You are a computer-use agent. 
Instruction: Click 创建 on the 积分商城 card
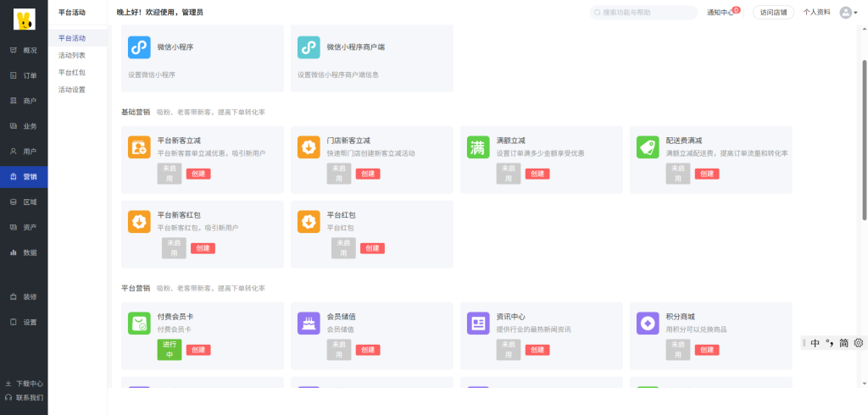(707, 350)
